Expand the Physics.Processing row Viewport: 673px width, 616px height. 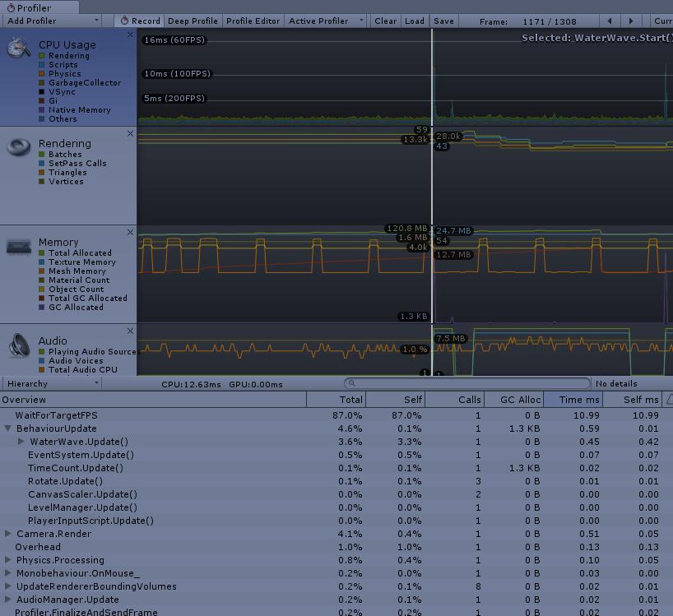click(x=7, y=560)
